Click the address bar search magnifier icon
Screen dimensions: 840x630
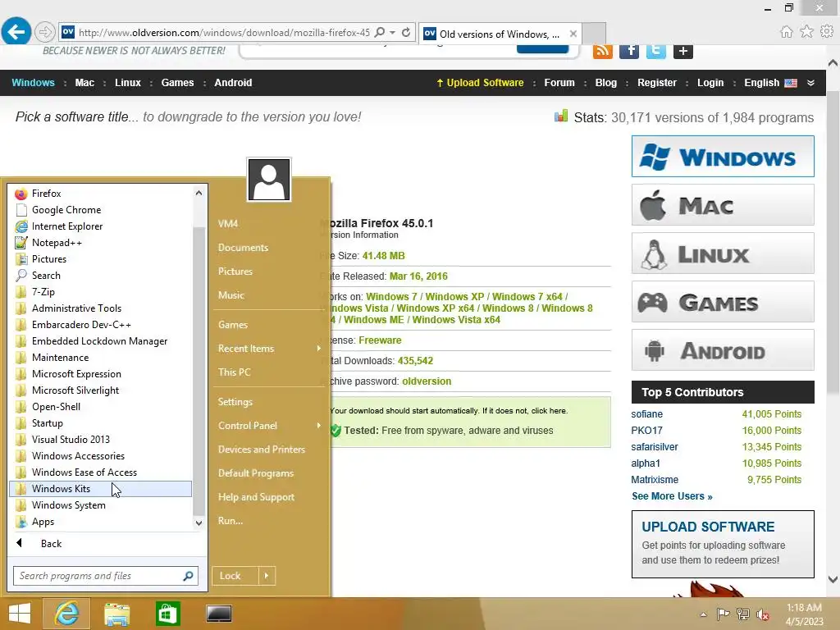click(x=380, y=32)
